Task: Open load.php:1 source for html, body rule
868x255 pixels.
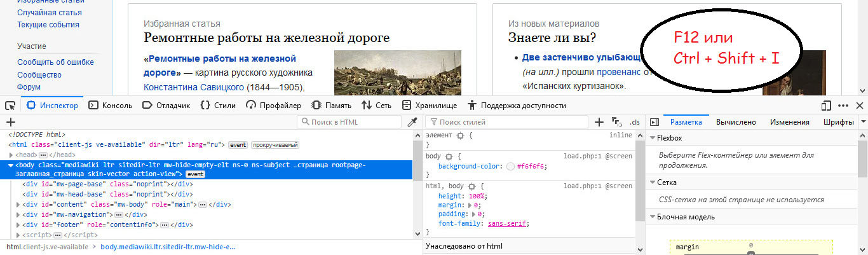Action: tap(598, 186)
